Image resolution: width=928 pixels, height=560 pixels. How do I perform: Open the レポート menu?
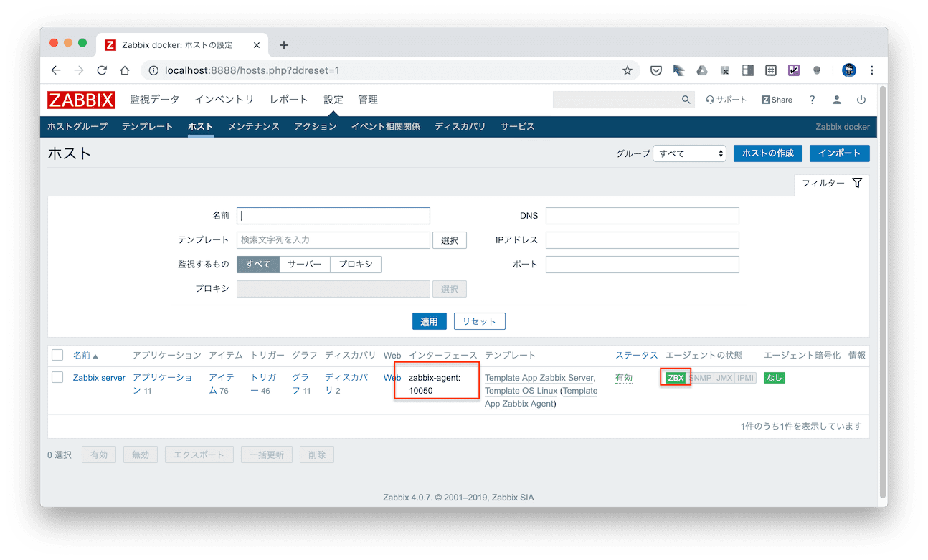click(x=289, y=100)
